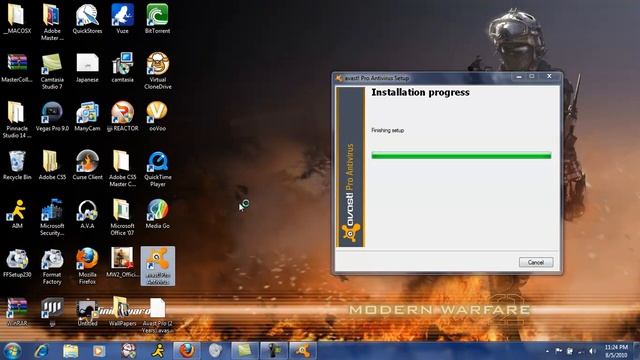Image resolution: width=640 pixels, height=360 pixels.
Task: Select the Vegas Pro 9.0 shortcut
Action: pyautogui.click(x=52, y=116)
